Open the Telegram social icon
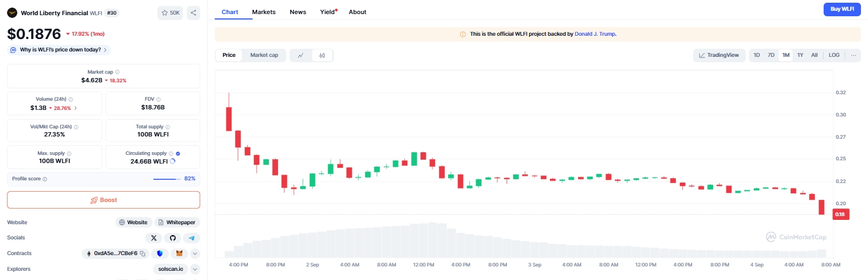Viewport: 868px width, 280px height. click(x=192, y=238)
